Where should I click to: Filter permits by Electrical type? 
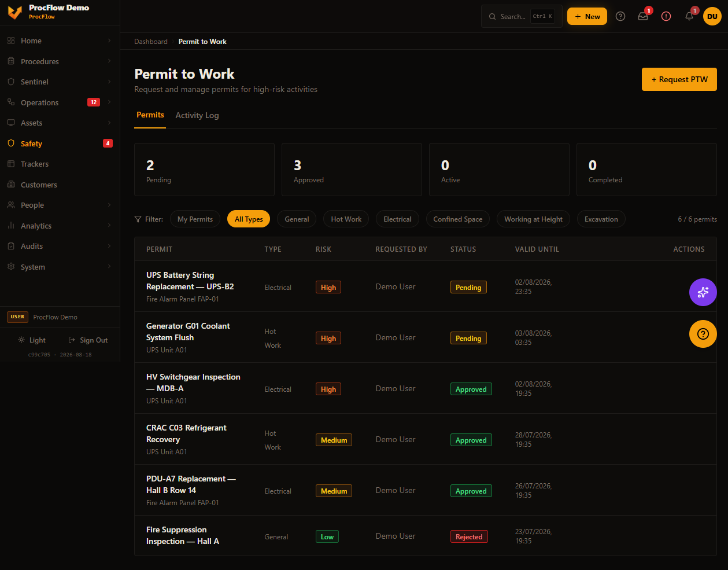[397, 219]
